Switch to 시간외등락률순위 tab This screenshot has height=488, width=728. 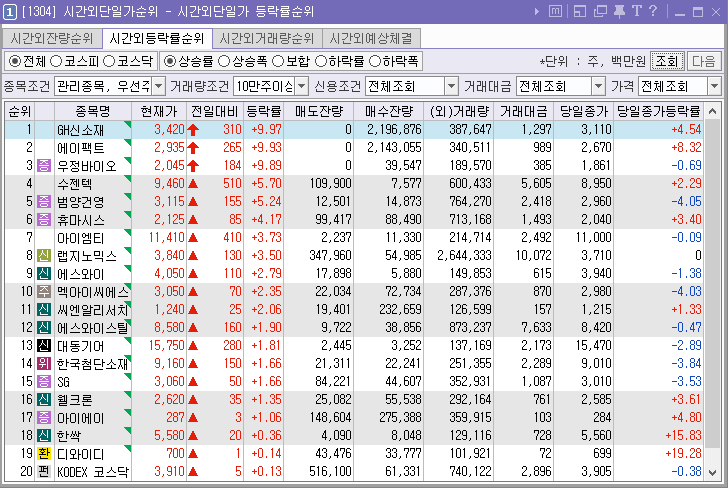click(x=157, y=39)
